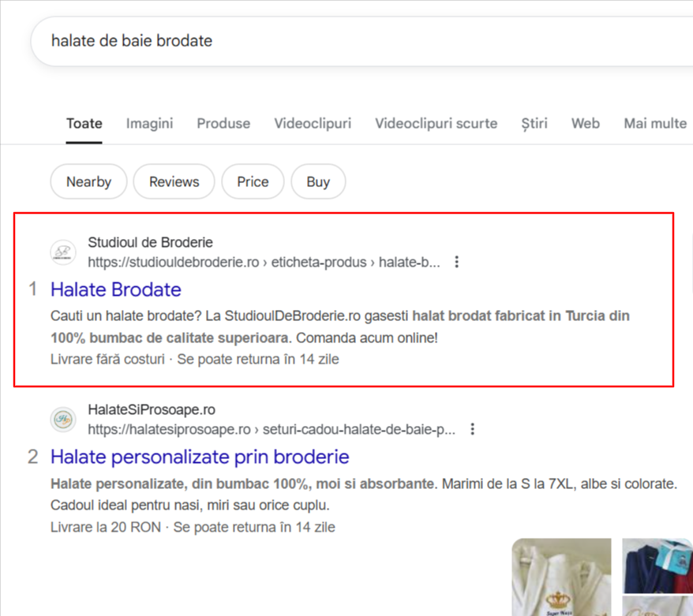Screen dimensions: 693x616
Task: Open the Videoclipuri tab
Action: (x=313, y=123)
